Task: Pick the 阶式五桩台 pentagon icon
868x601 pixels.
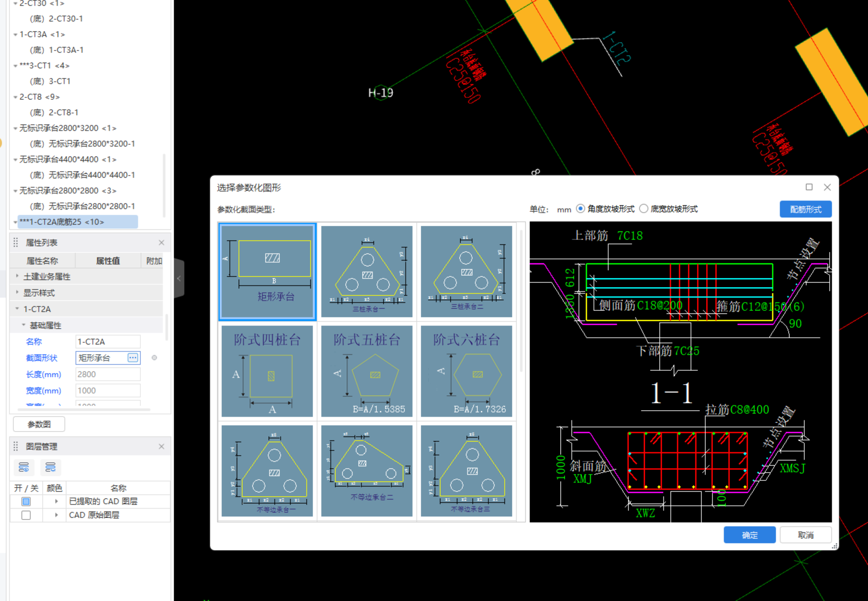Action: click(367, 371)
